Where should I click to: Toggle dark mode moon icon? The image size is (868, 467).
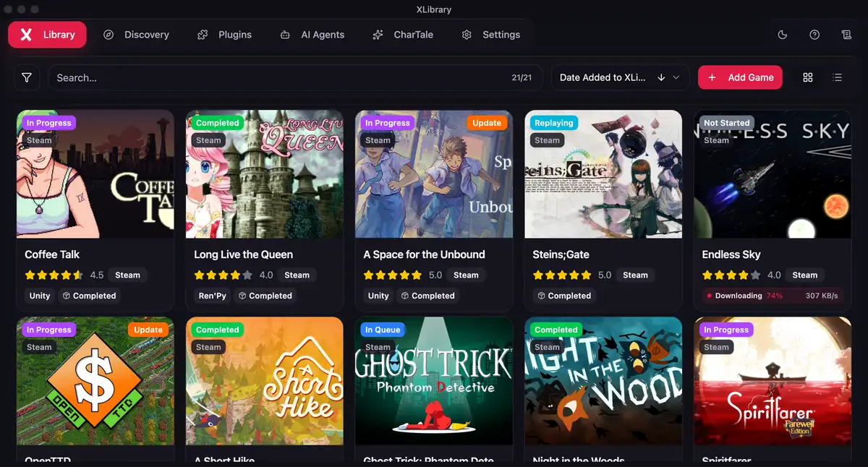tap(782, 35)
